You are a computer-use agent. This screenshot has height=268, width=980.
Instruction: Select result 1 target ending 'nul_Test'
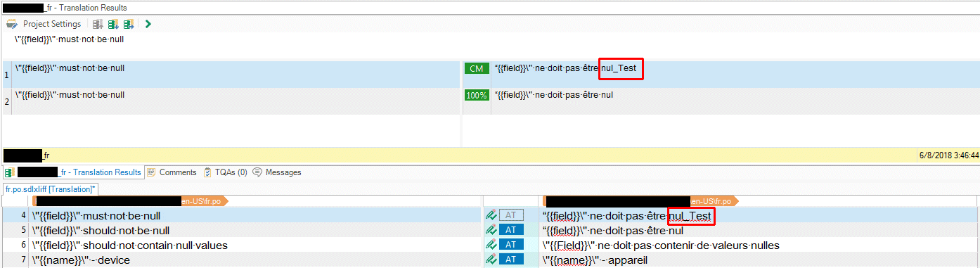tap(565, 68)
